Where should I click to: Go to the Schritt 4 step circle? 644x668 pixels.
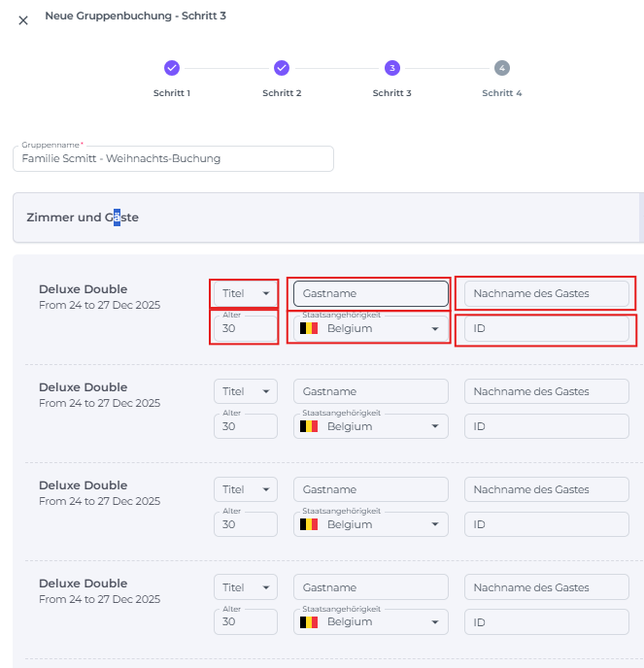coord(501,68)
